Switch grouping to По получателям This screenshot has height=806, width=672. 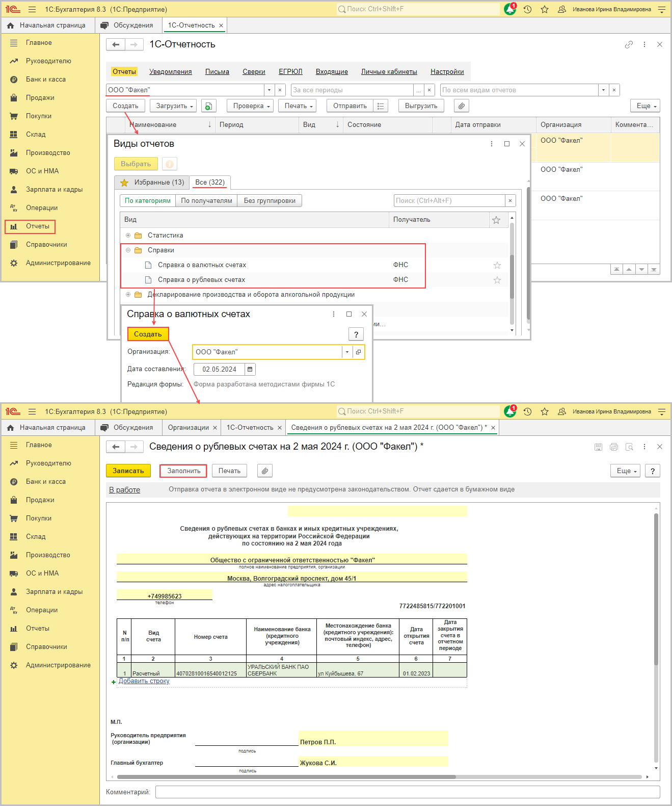[x=206, y=201]
